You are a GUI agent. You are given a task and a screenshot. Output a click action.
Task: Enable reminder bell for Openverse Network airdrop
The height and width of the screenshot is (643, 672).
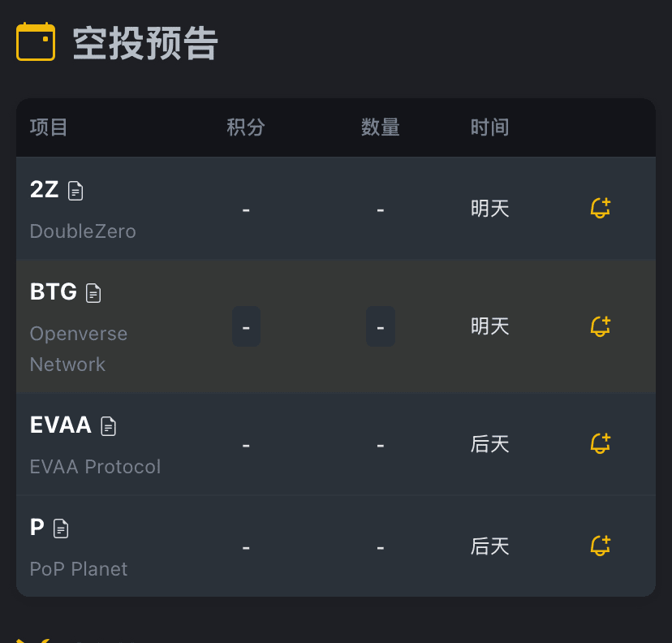[600, 326]
